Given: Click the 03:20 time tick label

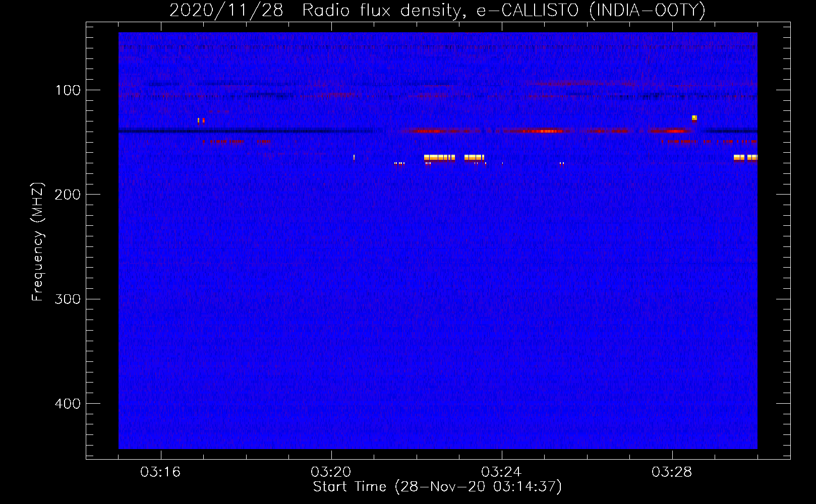Looking at the screenshot, I should point(331,472).
